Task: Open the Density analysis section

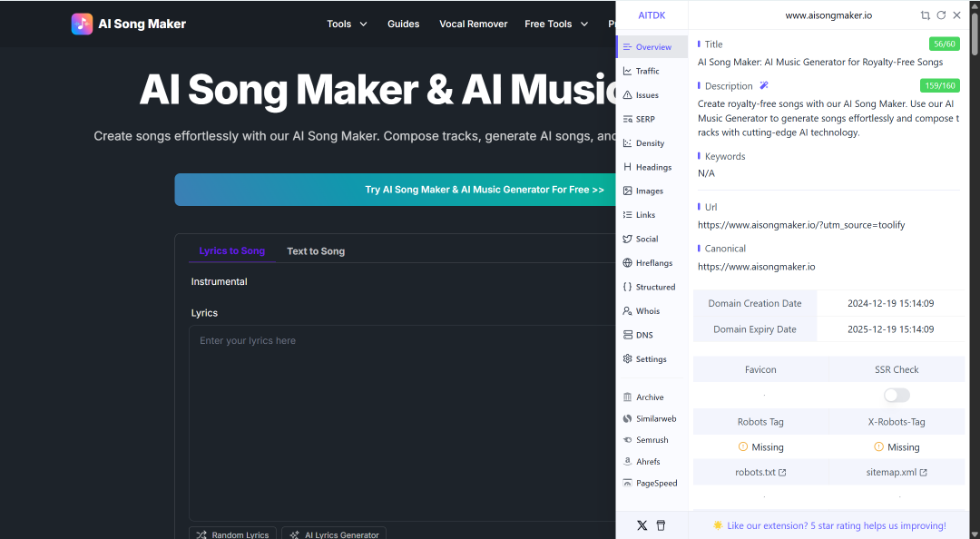Action: point(652,143)
